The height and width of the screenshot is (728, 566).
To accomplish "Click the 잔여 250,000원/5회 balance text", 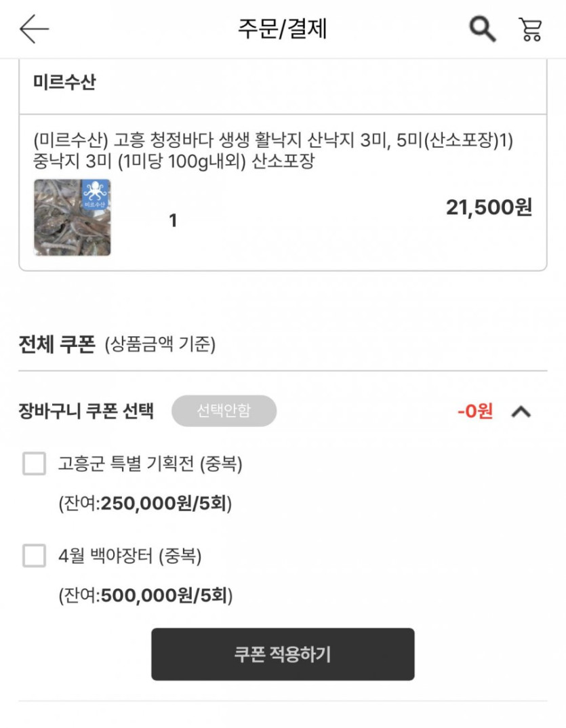I will (145, 504).
